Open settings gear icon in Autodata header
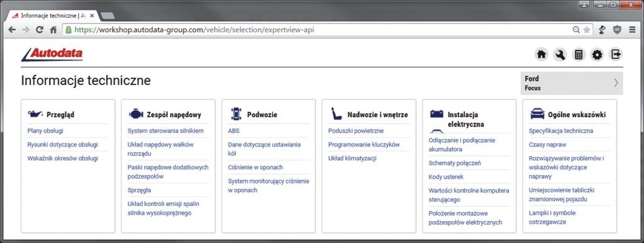644x243 pixels. (597, 54)
